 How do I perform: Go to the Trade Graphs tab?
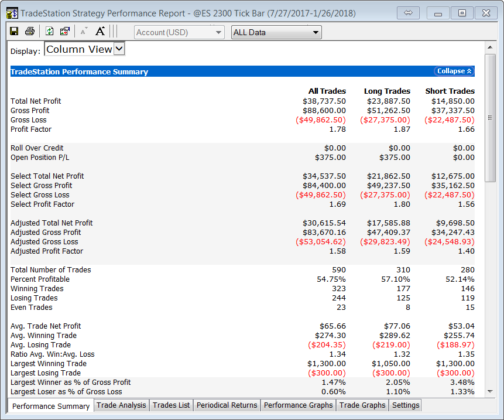click(x=362, y=405)
